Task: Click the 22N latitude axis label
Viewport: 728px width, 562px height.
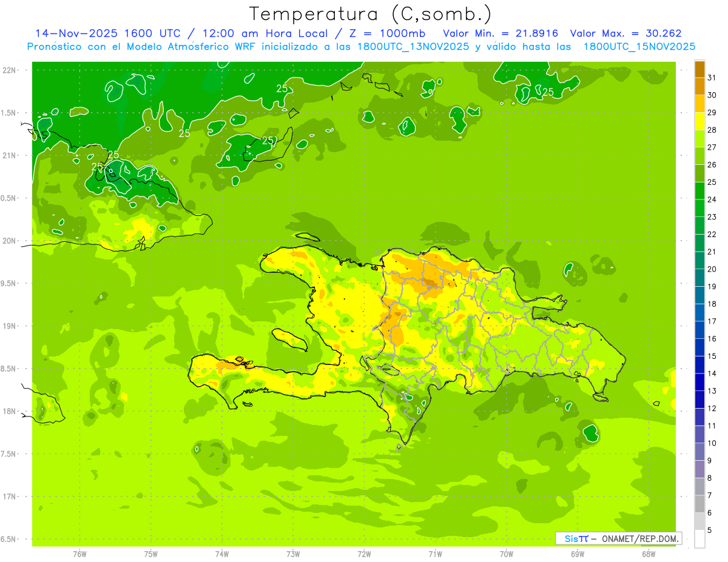Action: [10, 70]
